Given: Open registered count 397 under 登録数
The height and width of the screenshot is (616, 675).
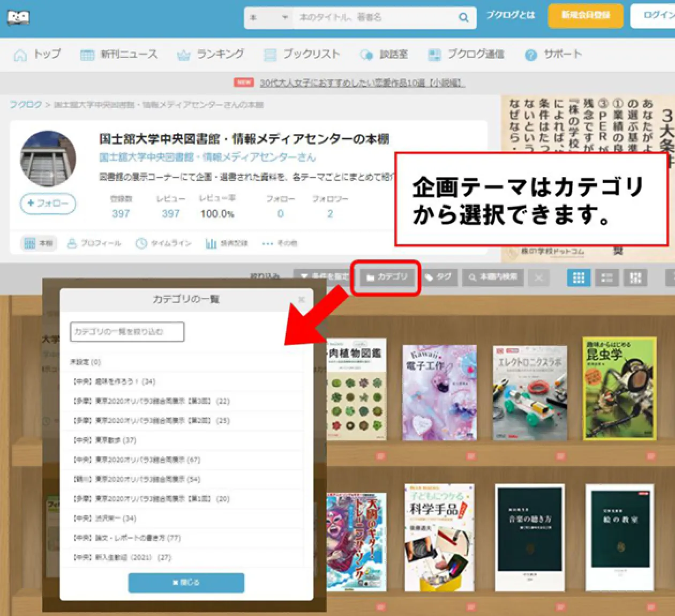Looking at the screenshot, I should (x=121, y=213).
